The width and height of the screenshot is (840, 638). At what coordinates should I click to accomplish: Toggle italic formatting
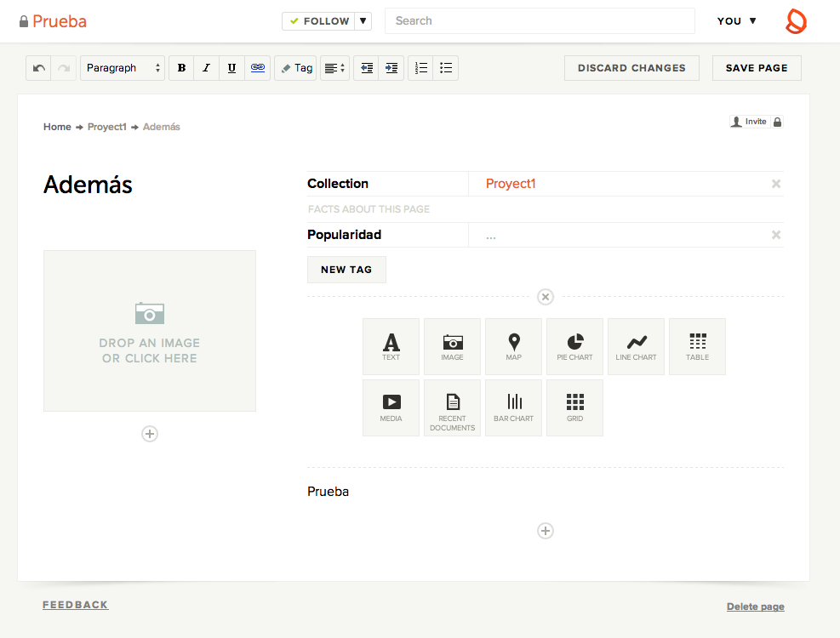207,68
